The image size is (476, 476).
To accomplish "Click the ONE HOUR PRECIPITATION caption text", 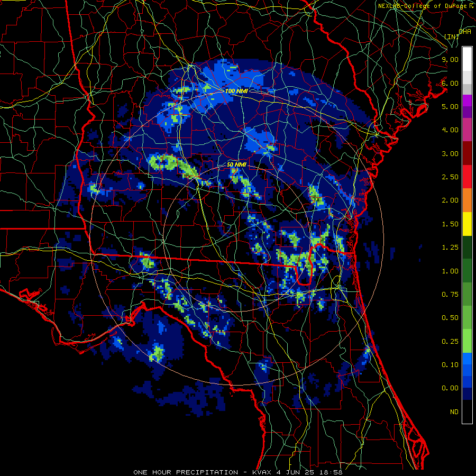I will 186,472.
